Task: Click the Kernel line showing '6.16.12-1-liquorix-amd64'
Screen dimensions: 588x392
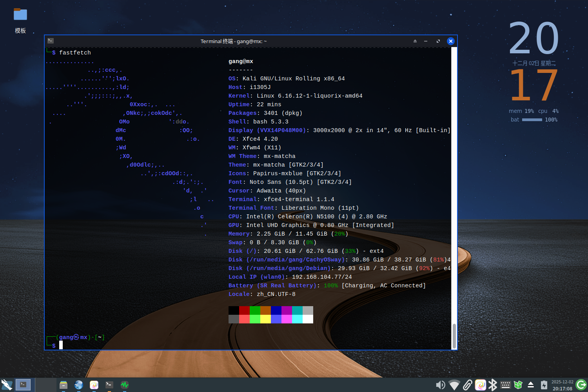Action: coord(296,96)
